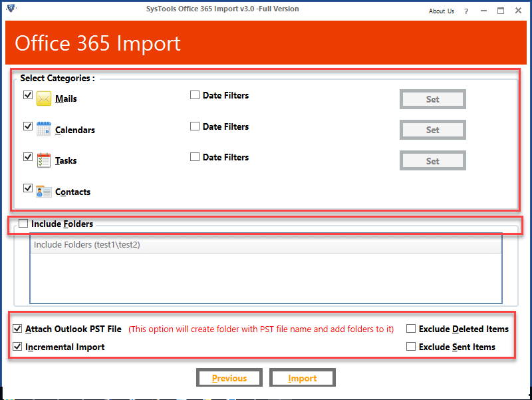Enable Date Filters for Mails
This screenshot has width=532, height=400.
[195, 95]
